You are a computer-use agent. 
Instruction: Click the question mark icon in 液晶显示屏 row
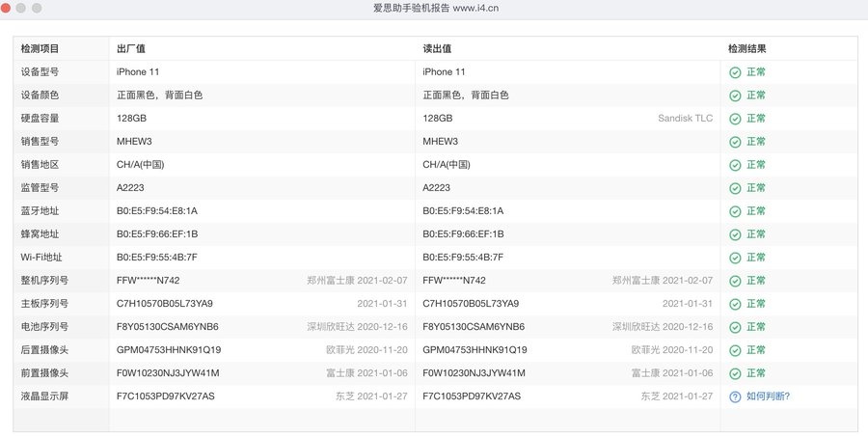click(x=735, y=396)
